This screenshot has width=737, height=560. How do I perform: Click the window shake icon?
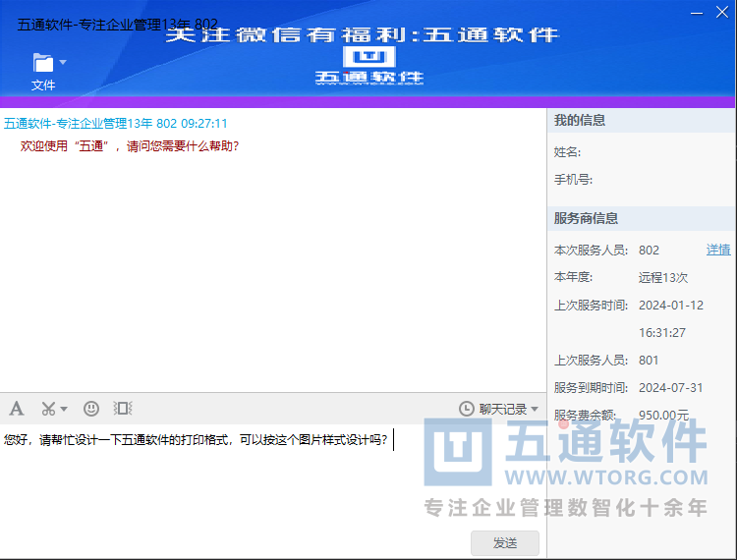(123, 409)
